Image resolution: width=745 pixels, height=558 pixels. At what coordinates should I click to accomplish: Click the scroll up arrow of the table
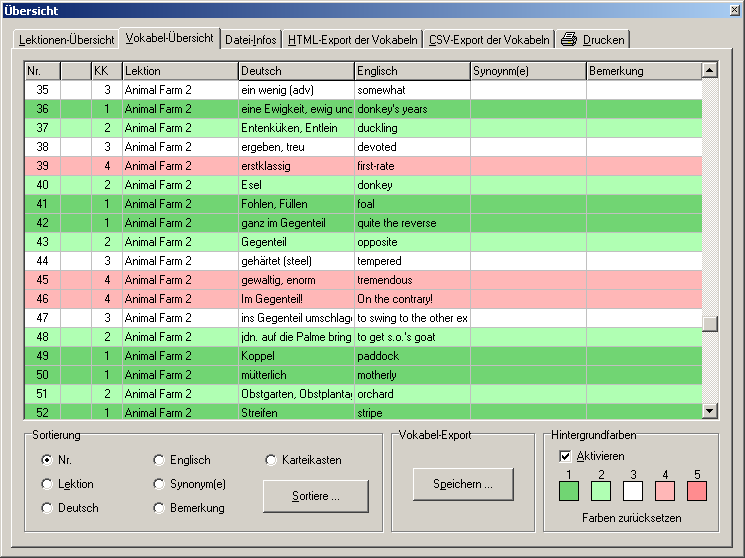pyautogui.click(x=710, y=71)
